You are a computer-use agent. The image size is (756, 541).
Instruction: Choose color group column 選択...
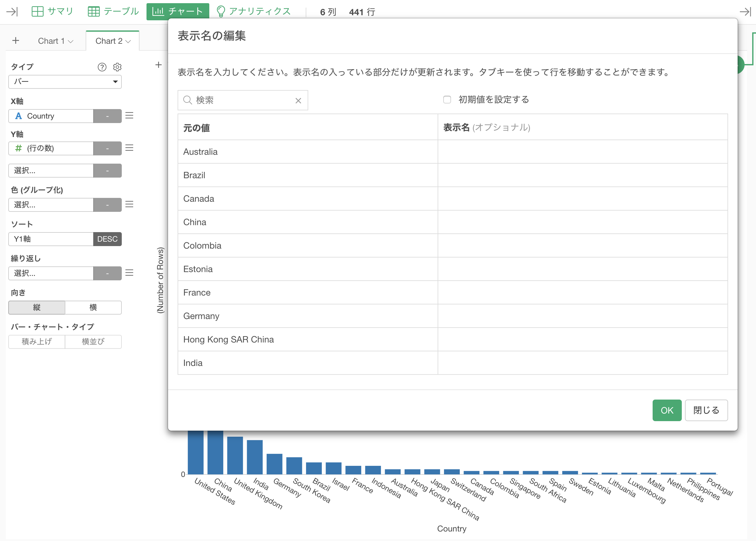pyautogui.click(x=51, y=205)
